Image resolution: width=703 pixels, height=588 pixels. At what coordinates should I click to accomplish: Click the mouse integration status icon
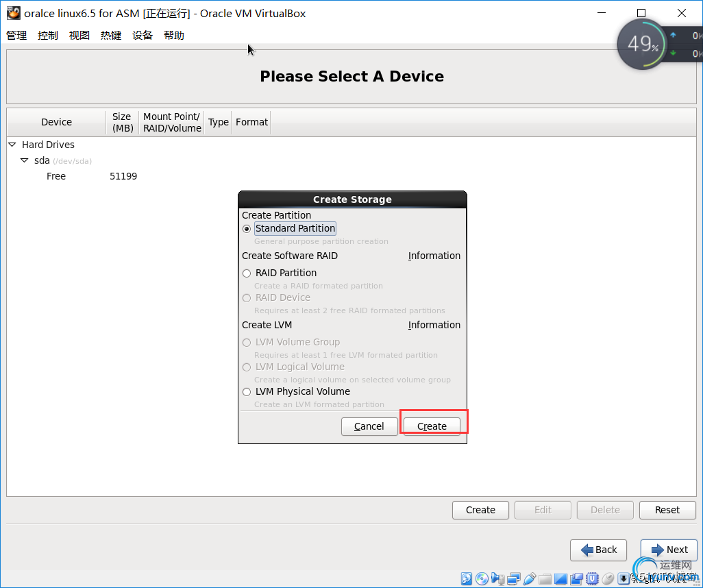coord(608,578)
